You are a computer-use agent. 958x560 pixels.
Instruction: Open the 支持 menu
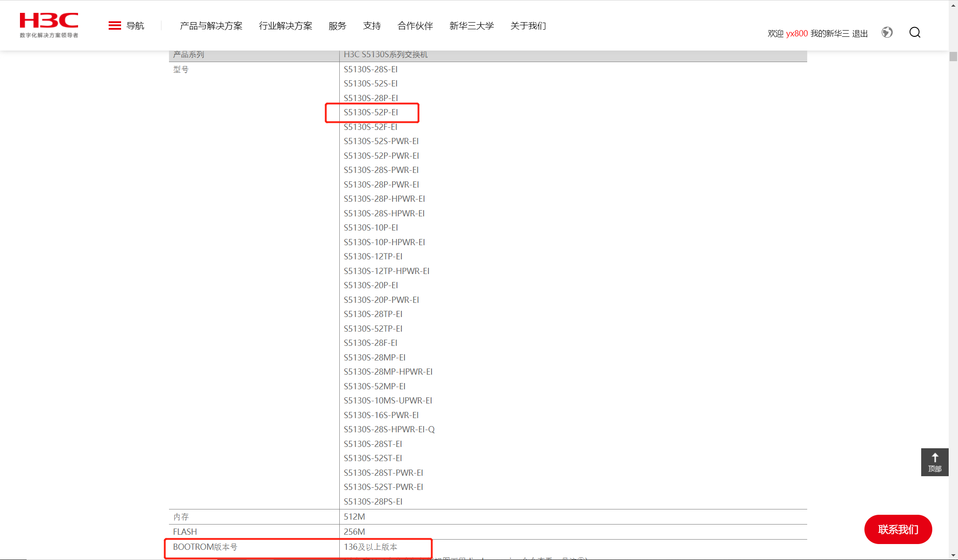pos(372,26)
